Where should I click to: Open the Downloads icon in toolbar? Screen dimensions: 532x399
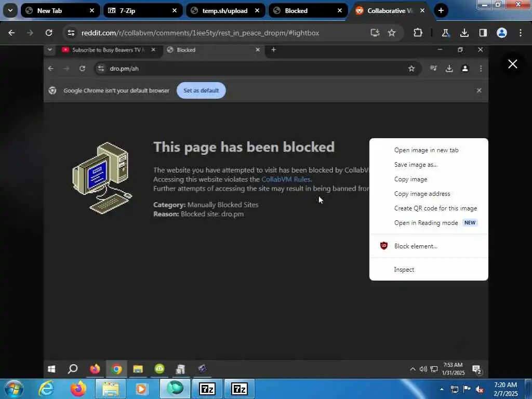coord(464,33)
